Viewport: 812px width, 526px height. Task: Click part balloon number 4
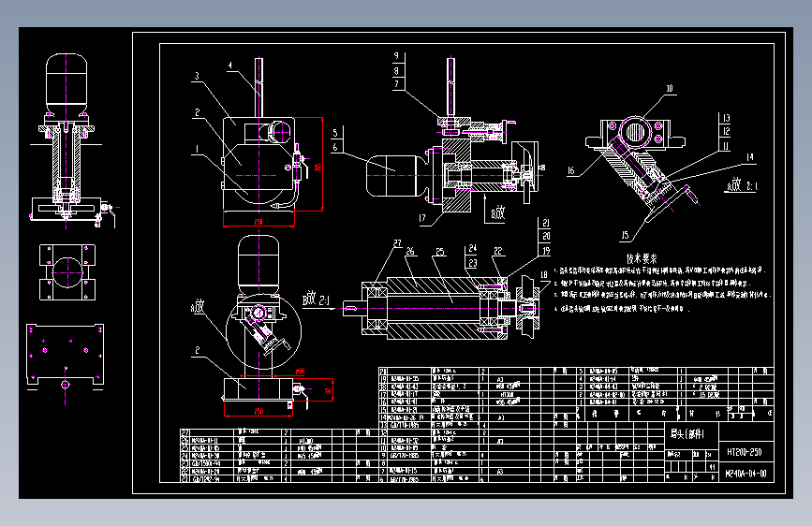pyautogui.click(x=230, y=66)
